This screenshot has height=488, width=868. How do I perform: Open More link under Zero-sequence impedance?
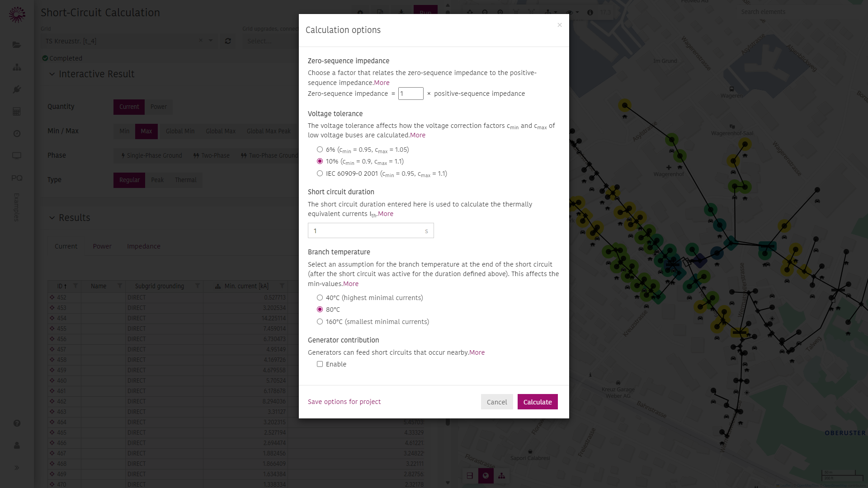click(382, 83)
